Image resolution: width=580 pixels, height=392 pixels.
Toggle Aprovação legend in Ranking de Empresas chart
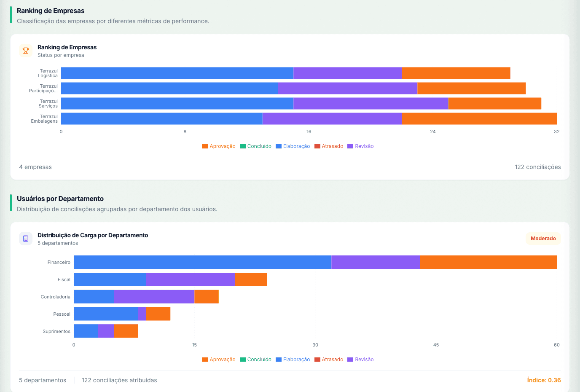tap(219, 146)
